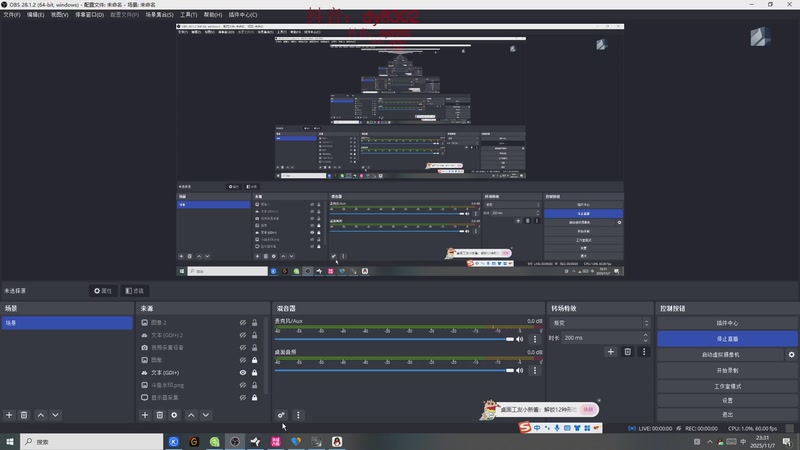
Task: Open 麦克风/Aux channel options menu
Action: (535, 339)
